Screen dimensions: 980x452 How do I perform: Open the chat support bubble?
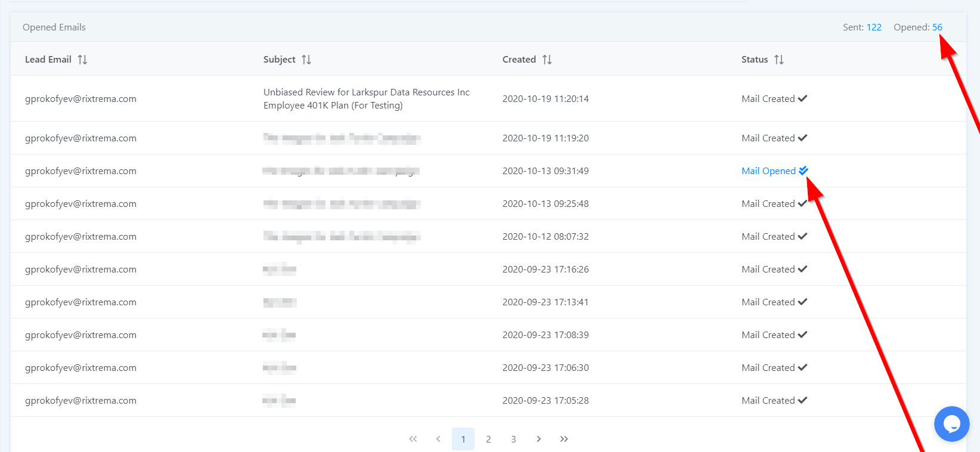[951, 424]
